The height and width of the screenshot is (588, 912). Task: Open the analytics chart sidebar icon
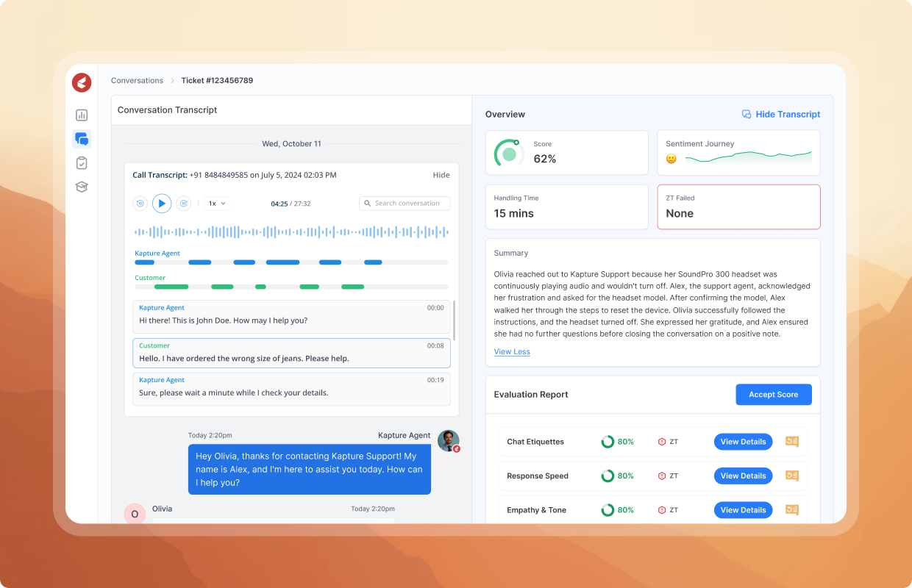(82, 115)
